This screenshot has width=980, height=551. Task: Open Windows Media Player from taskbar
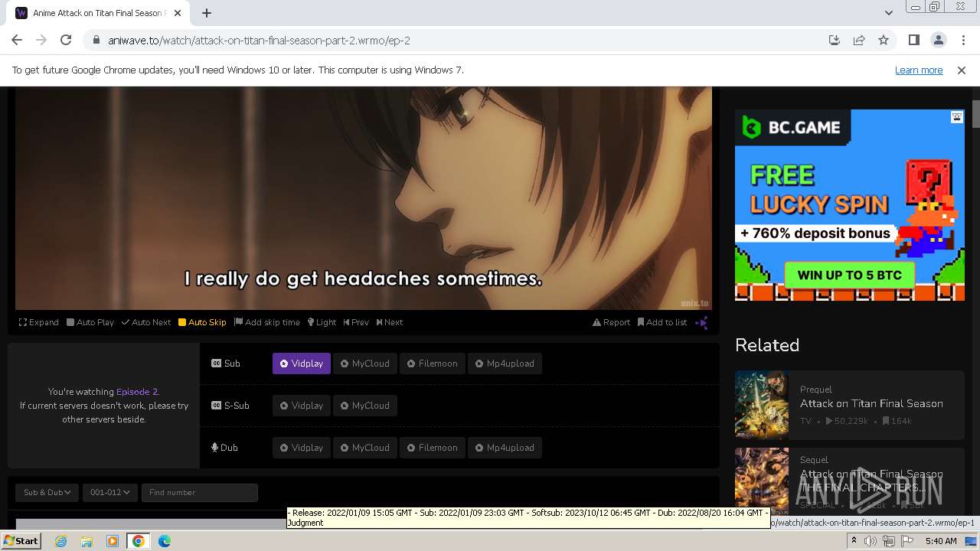[x=113, y=541]
